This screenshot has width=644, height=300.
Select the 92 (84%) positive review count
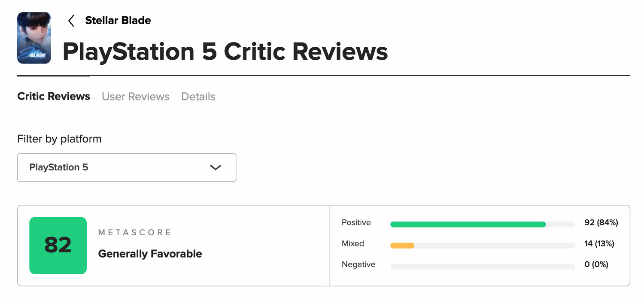point(601,222)
